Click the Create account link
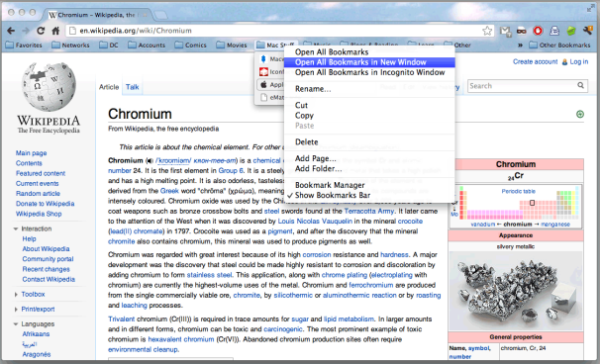 [x=535, y=62]
